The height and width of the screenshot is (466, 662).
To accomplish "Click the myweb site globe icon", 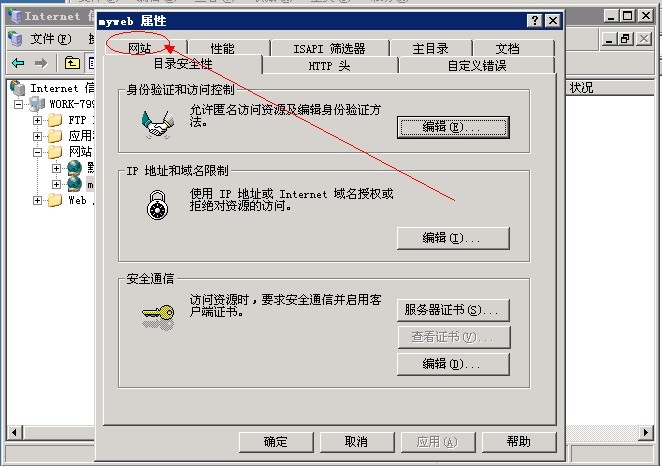I will coord(74,184).
